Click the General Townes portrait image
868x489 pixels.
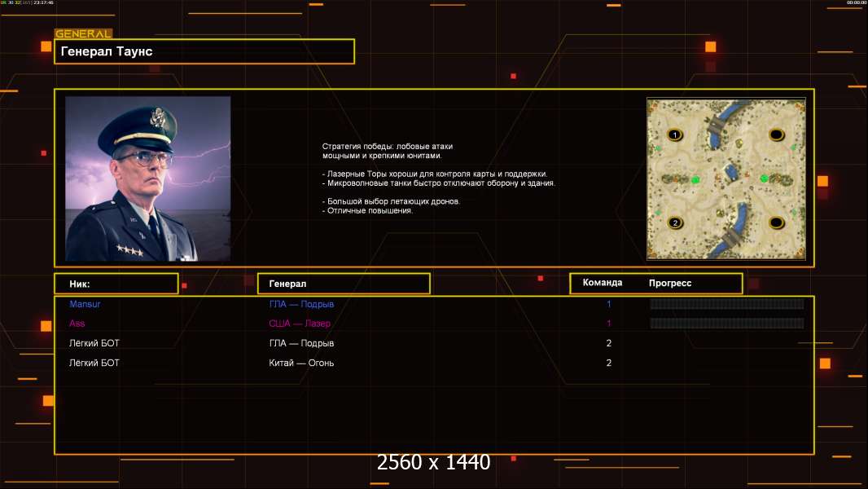click(x=148, y=178)
